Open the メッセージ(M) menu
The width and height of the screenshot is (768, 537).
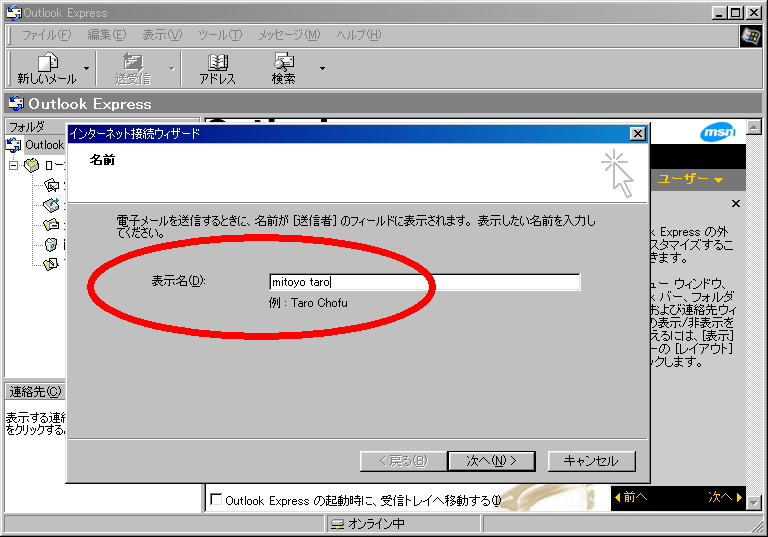click(x=289, y=35)
